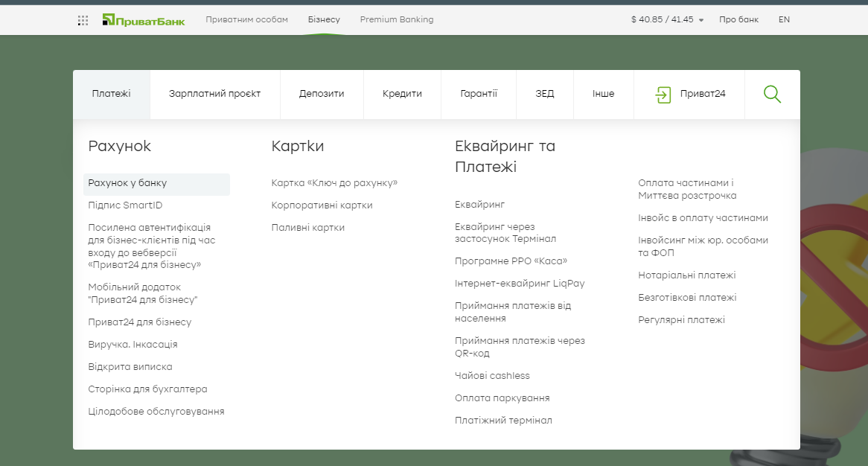
Task: Open Приват24 для бізнесу link
Action: (x=139, y=322)
